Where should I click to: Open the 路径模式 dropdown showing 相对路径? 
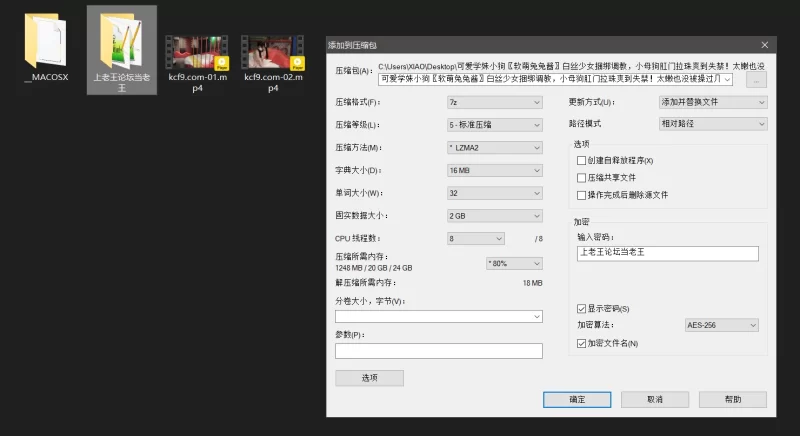713,124
